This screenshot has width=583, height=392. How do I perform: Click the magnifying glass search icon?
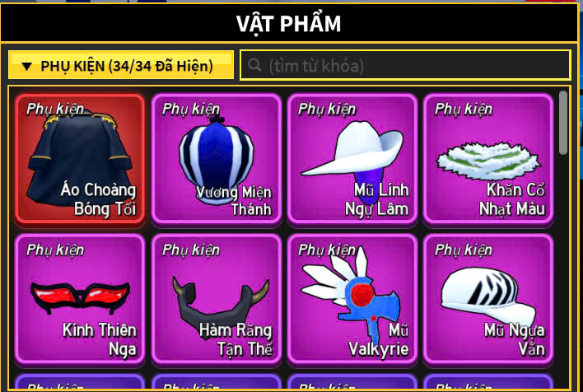coord(254,65)
